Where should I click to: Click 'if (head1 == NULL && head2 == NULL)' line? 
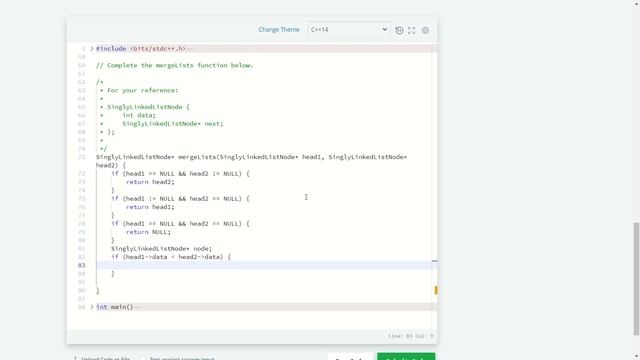point(180,224)
